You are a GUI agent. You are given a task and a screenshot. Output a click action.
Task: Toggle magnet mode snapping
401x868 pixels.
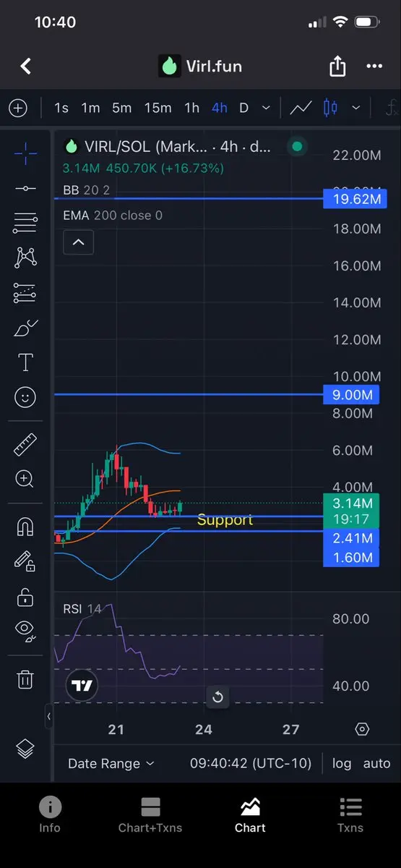(25, 527)
